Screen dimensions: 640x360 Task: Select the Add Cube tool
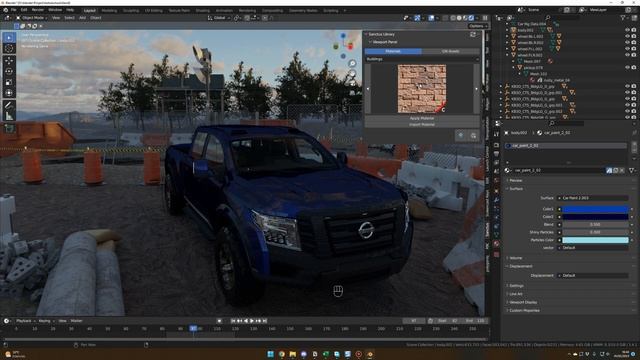(x=9, y=129)
